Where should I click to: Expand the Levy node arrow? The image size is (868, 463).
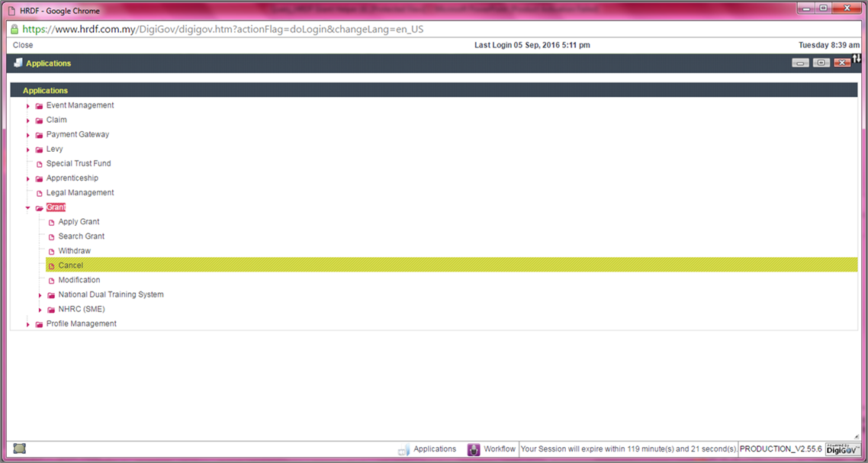click(27, 150)
